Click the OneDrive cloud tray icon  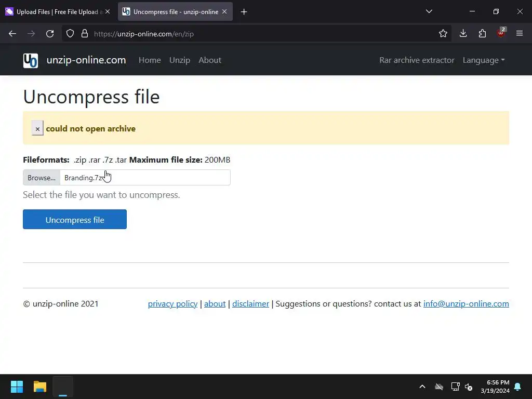pyautogui.click(x=439, y=387)
